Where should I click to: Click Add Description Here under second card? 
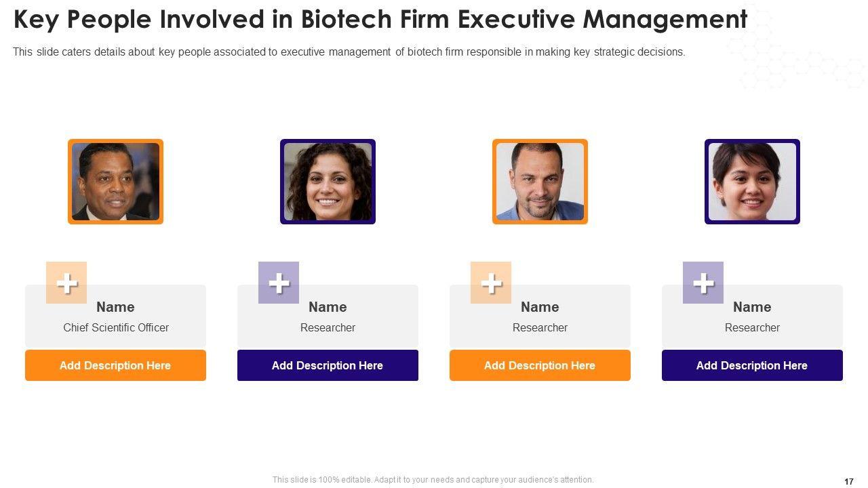(328, 365)
